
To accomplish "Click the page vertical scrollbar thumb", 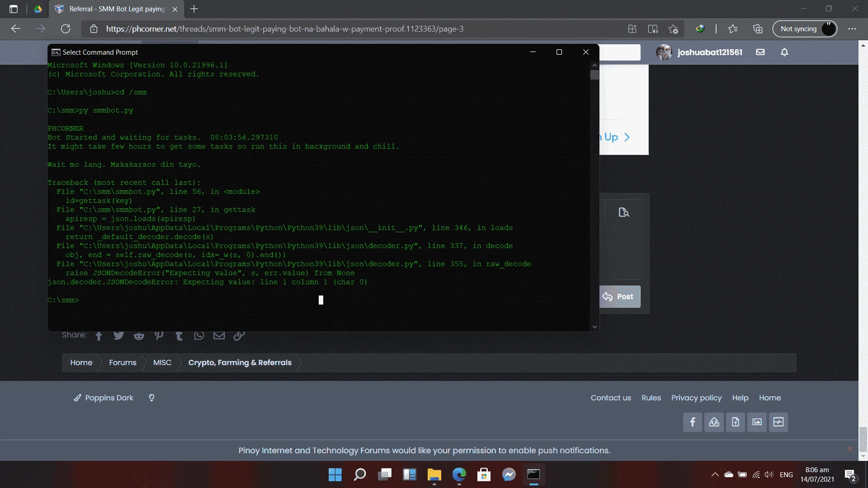I will 863,438.
